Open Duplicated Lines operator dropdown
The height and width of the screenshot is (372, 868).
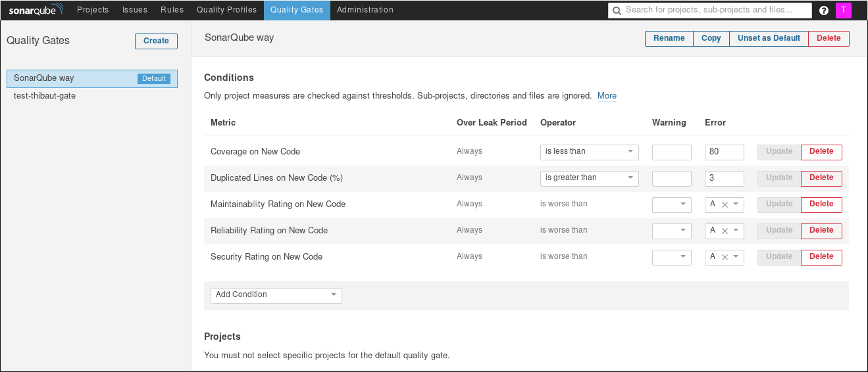589,178
